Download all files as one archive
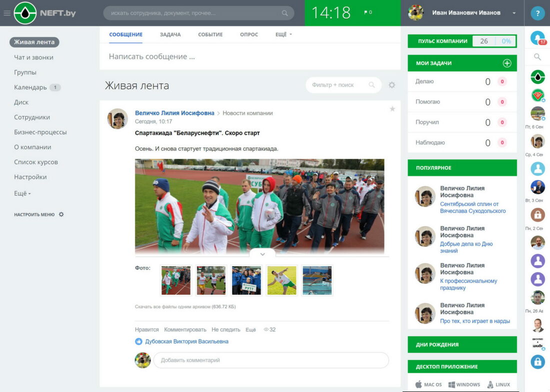550x392 pixels. coord(185,306)
